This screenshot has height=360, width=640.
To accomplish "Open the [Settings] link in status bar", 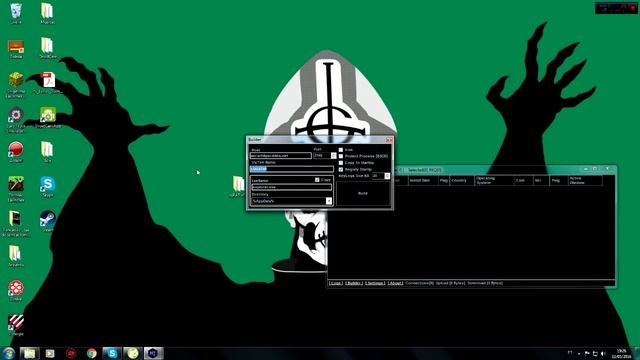I will tap(375, 283).
